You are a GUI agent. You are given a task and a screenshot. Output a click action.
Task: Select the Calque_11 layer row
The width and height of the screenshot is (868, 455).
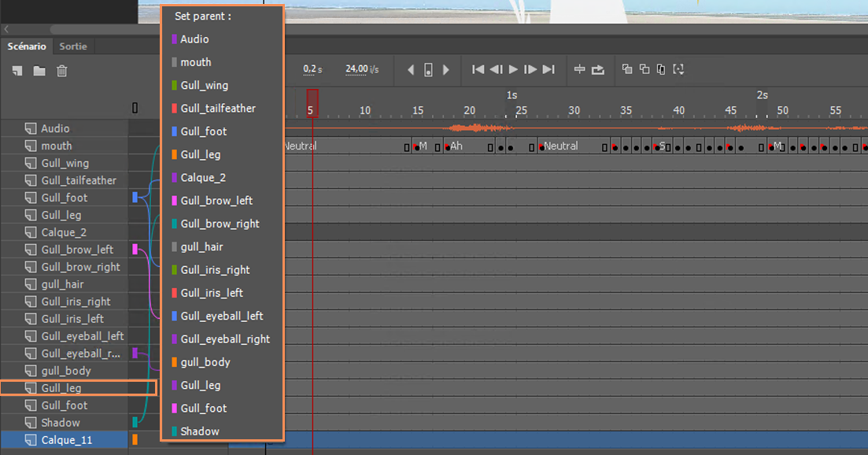coord(65,440)
